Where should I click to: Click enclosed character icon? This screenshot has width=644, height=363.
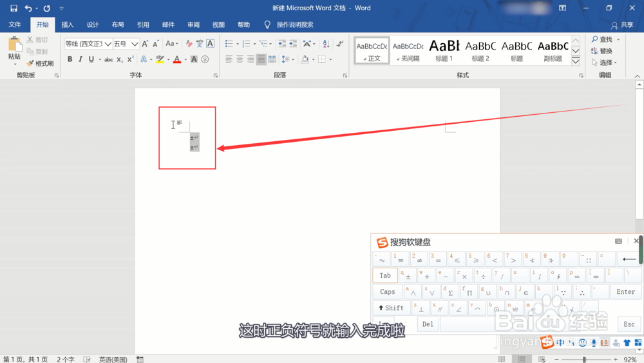coord(205,59)
